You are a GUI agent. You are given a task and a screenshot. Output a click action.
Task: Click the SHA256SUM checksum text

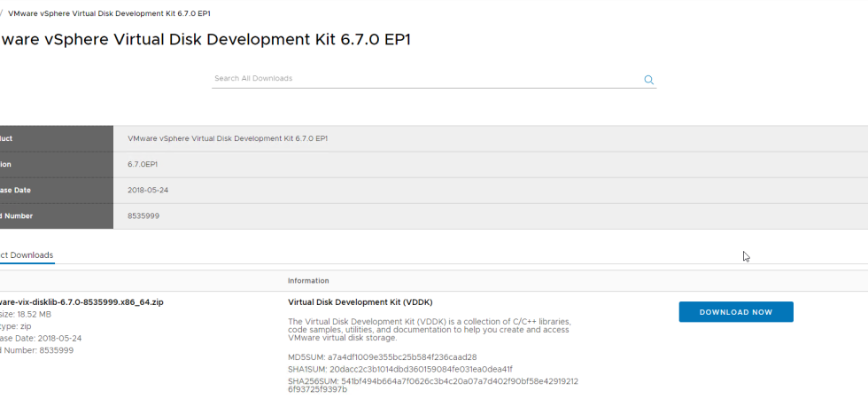433,385
